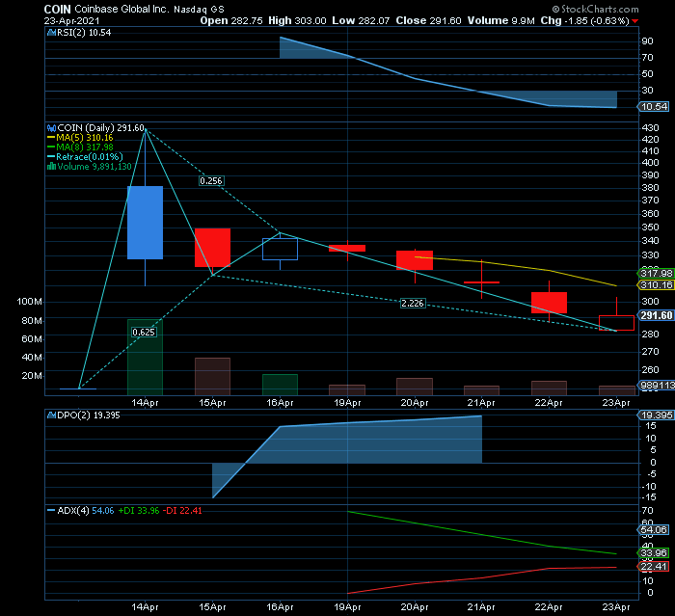Click the red 15Apr candlestick body
Viewport: 675px width, 616px height.
pyautogui.click(x=213, y=248)
